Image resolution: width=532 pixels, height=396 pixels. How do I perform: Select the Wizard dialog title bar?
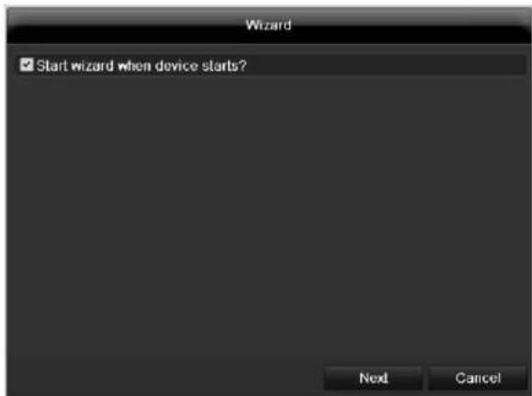point(268,26)
